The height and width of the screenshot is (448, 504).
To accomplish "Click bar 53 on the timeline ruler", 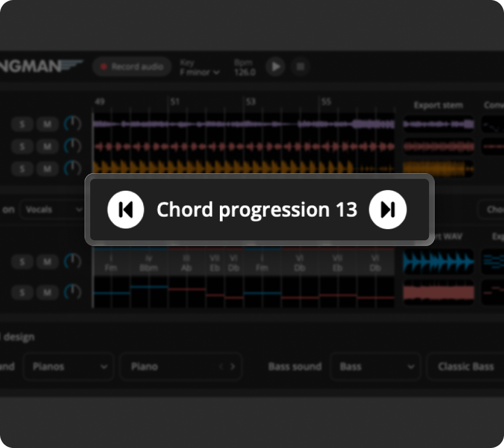I will coord(250,102).
